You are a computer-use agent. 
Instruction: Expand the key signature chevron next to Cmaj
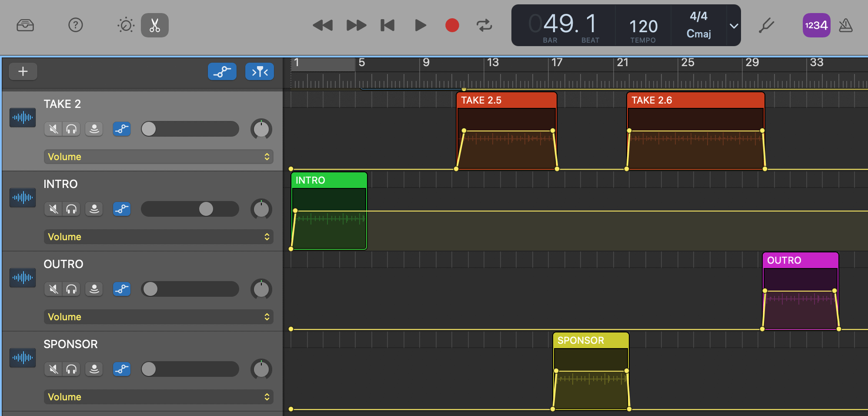coord(734,26)
